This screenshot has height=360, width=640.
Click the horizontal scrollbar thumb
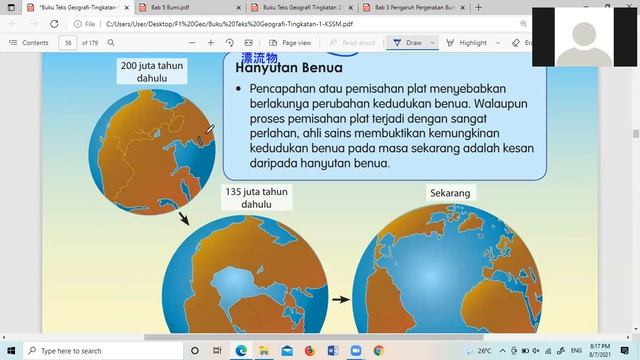tap(313, 337)
